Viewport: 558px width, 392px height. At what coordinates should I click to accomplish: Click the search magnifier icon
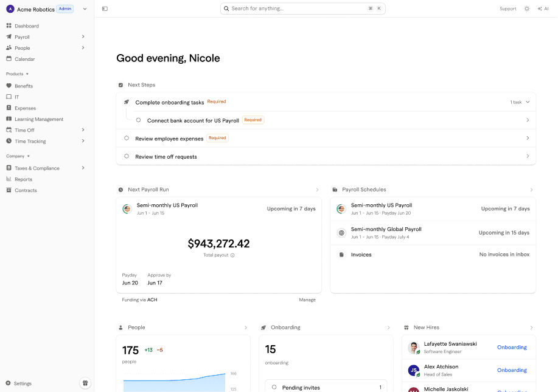click(226, 9)
